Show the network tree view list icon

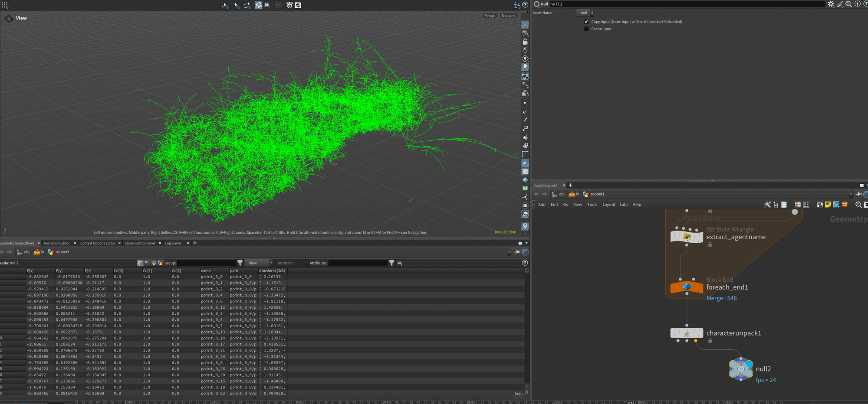(x=776, y=205)
